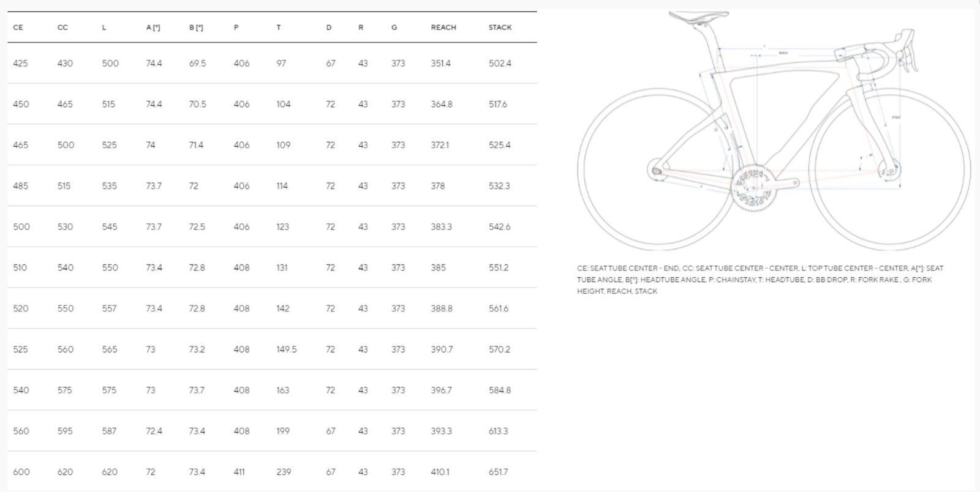The image size is (980, 492).
Task: Select the reach value 410.1
Action: pyautogui.click(x=440, y=472)
